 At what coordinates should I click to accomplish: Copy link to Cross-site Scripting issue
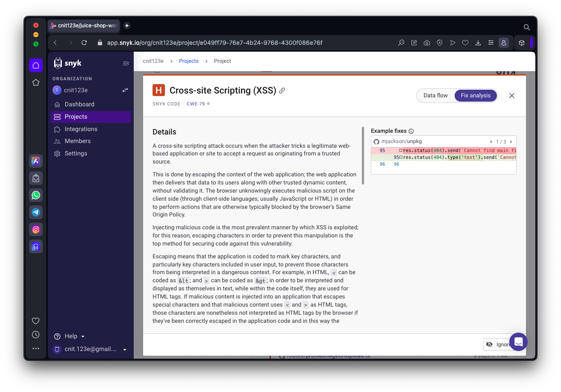(x=282, y=91)
